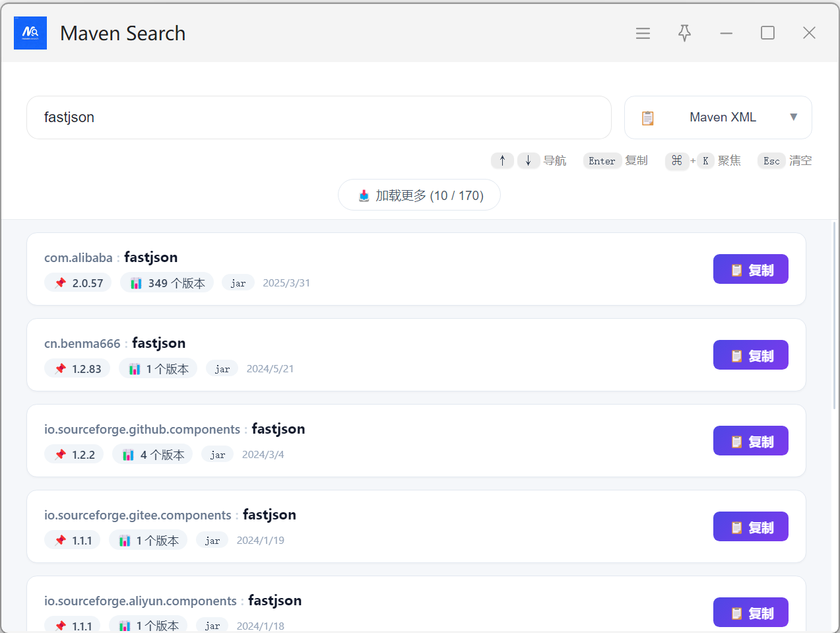Copy io.sourceforge.gitee.components fastjson dependency
This screenshot has width=840, height=633.
751,527
